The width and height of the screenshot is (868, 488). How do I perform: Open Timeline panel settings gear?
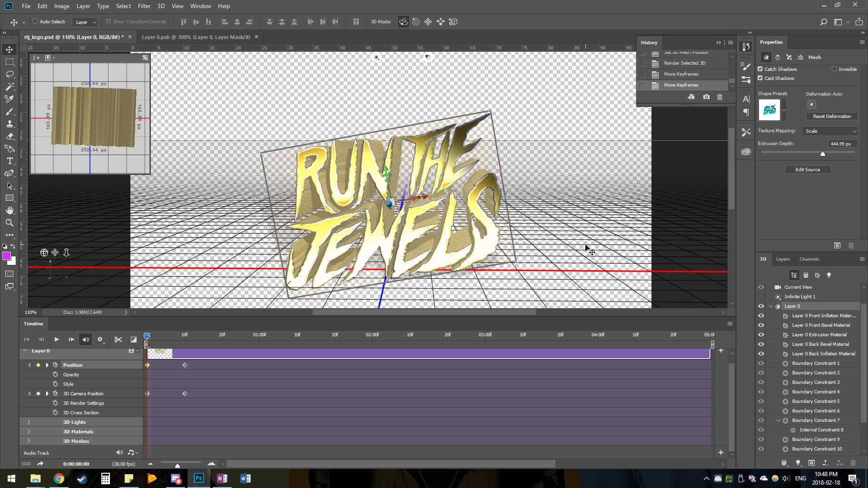[100, 339]
